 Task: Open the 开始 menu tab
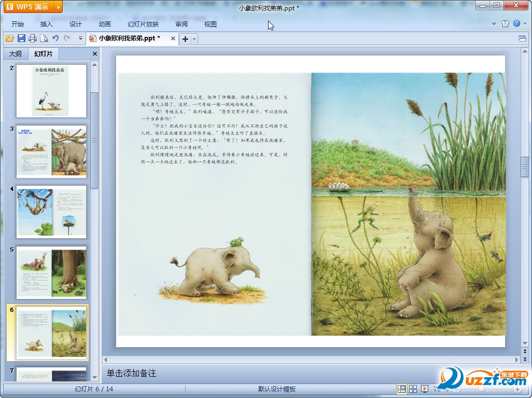(x=17, y=24)
